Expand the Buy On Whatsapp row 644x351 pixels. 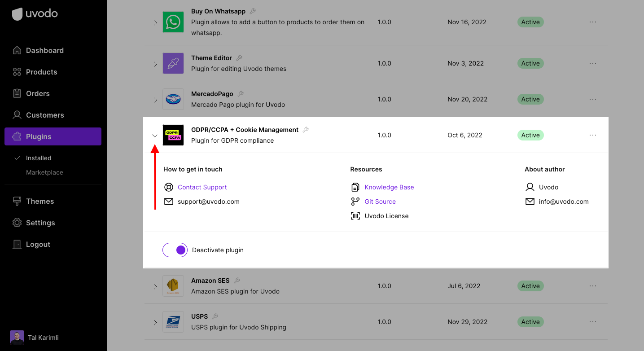pyautogui.click(x=155, y=22)
